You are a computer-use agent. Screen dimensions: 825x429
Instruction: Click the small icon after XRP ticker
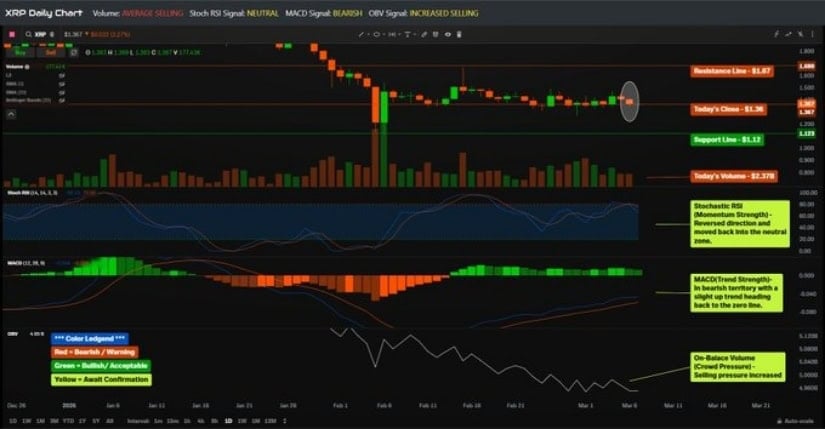click(x=54, y=34)
